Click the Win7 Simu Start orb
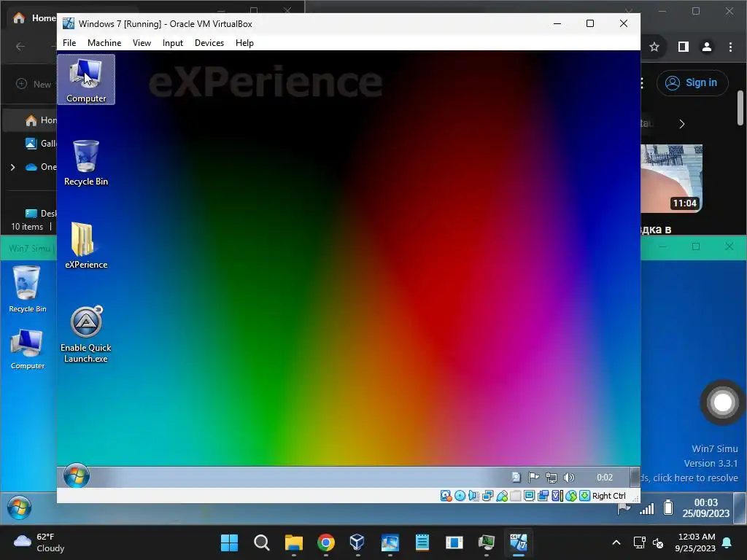The image size is (747, 560). click(19, 507)
